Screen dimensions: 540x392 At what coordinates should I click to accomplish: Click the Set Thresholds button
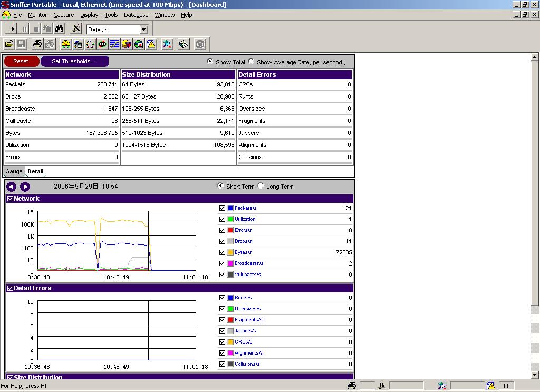[74, 62]
